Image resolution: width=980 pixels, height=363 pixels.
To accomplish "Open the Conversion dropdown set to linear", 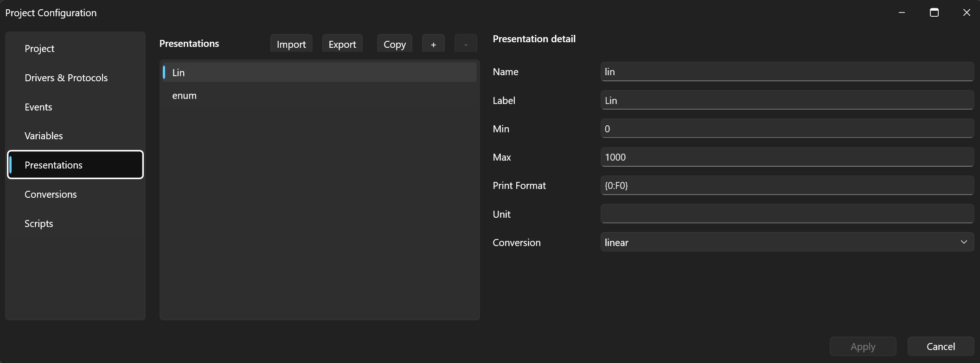I will [x=787, y=242].
